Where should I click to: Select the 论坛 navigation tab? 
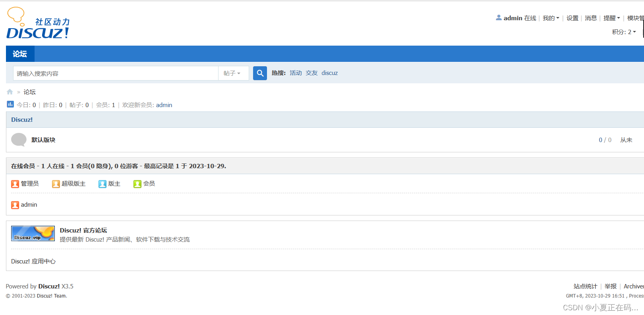tap(20, 54)
